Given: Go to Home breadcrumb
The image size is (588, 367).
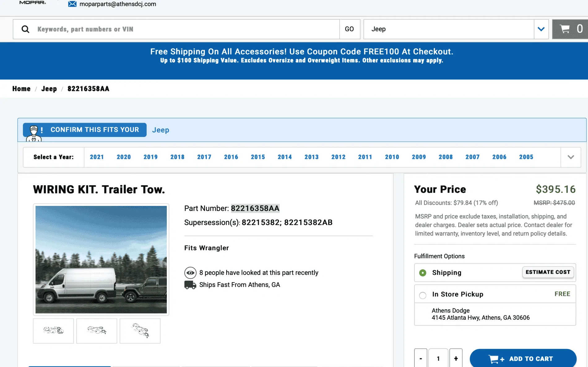Looking at the screenshot, I should coord(21,89).
